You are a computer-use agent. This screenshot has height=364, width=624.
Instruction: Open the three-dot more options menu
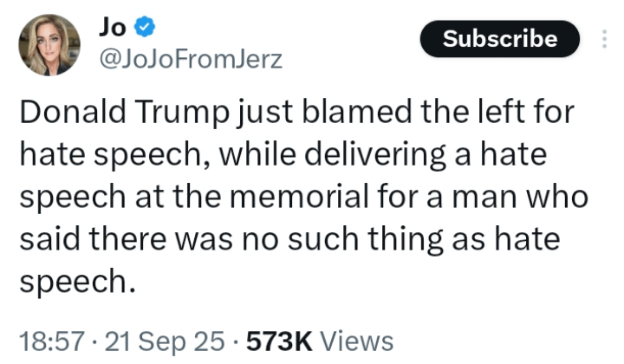coord(605,39)
